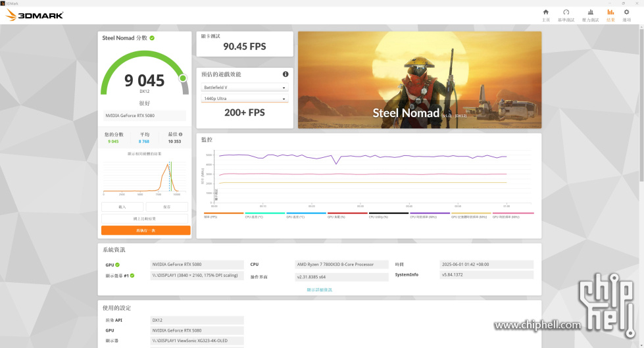Toggle the purple CPU clock frequency legend

pyautogui.click(x=430, y=215)
